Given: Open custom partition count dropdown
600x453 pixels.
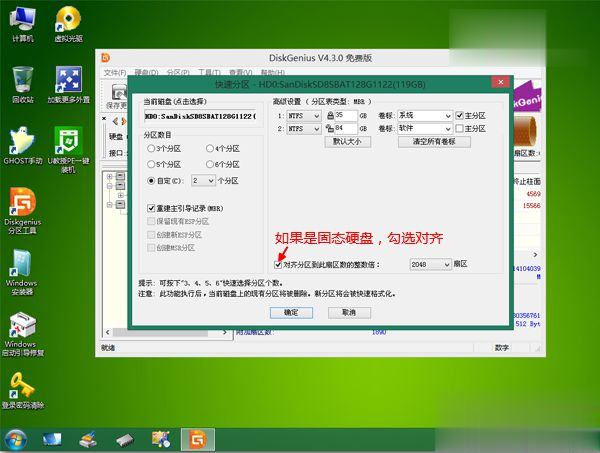Looking at the screenshot, I should coord(204,181).
